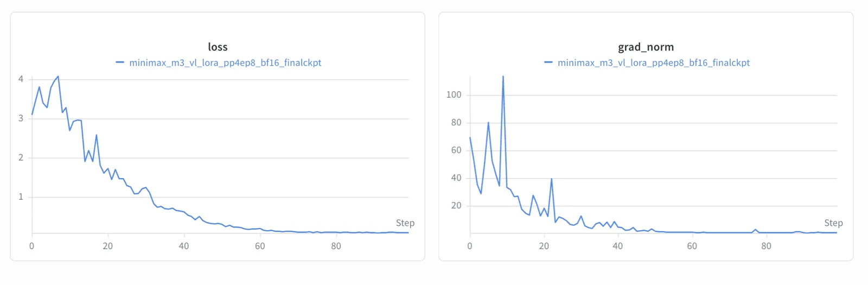The image size is (868, 285).
Task: Click the blue legend marker in grad_norm chart
Action: tap(548, 62)
